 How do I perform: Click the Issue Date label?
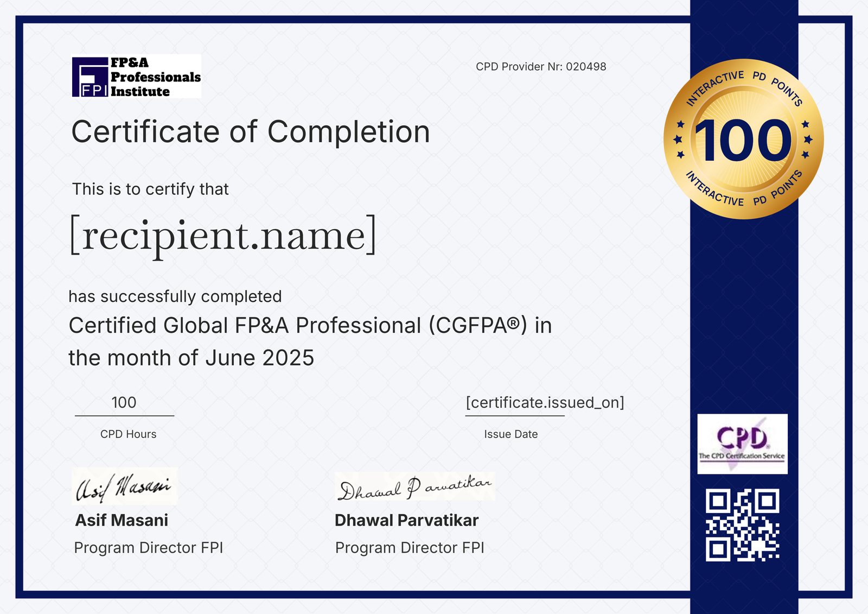[510, 434]
